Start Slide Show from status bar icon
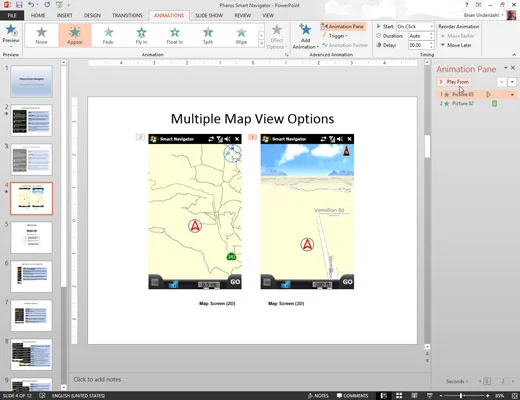This screenshot has height=400, width=520. point(429,395)
